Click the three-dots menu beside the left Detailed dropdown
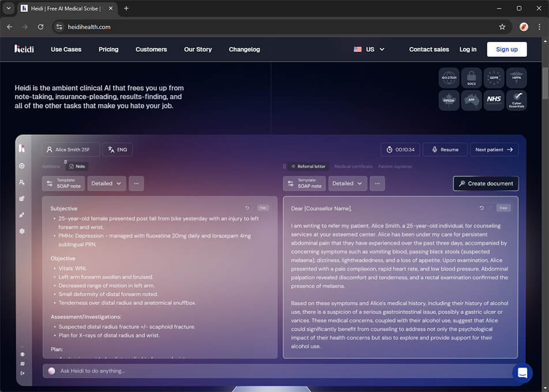The height and width of the screenshot is (392, 549). 136,183
